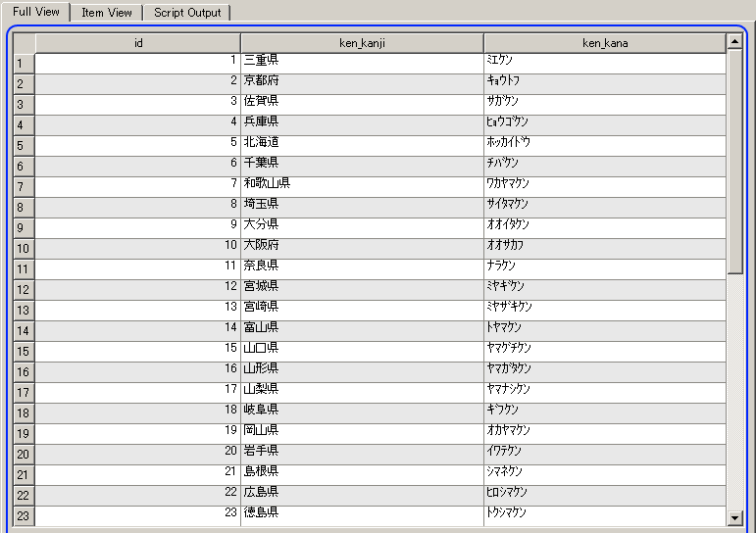756x533 pixels.
Task: Select the kana cell ｼﾏﾈｹﾝ
Action: coord(605,475)
